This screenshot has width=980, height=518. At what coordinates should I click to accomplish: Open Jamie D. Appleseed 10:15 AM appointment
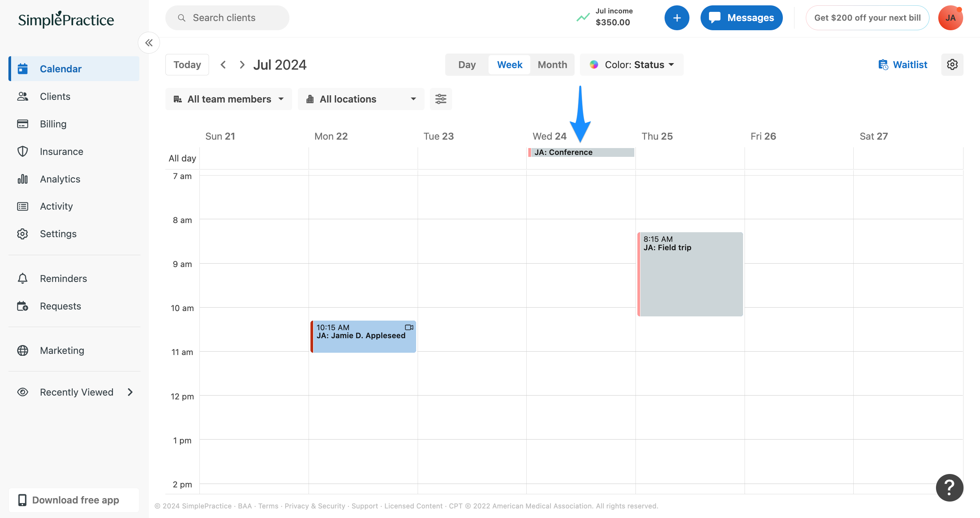click(x=363, y=337)
